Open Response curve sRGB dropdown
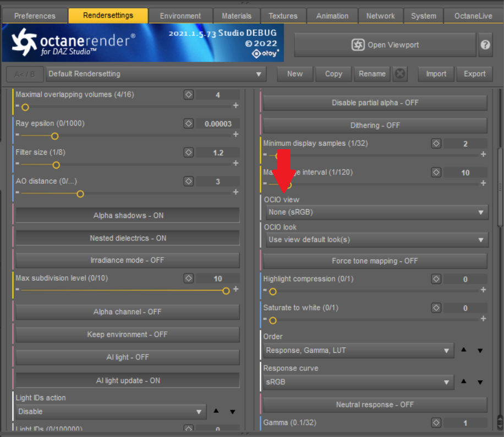Screen dimensions: 504x437 click(358, 382)
